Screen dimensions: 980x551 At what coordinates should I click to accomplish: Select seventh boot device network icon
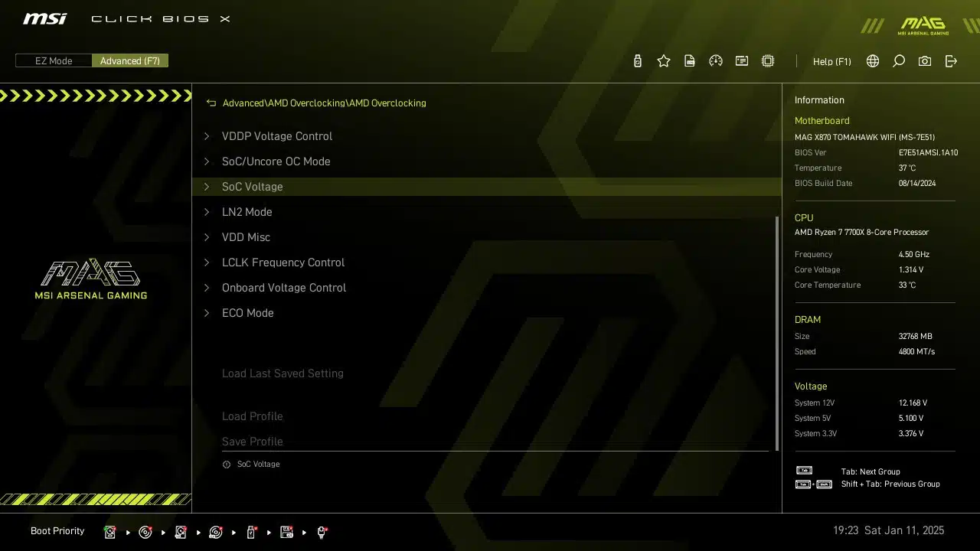(322, 532)
